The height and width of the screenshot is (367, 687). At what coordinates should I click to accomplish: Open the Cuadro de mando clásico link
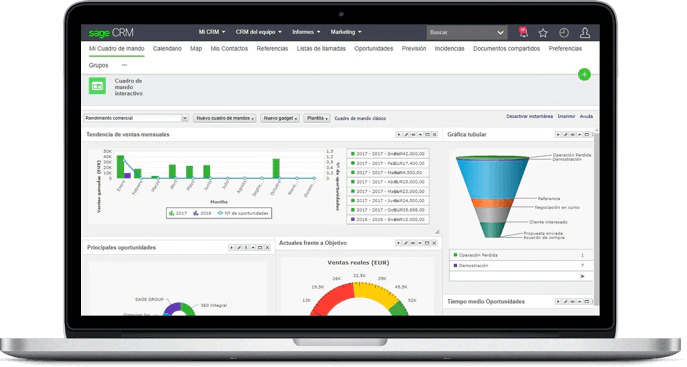(x=360, y=118)
